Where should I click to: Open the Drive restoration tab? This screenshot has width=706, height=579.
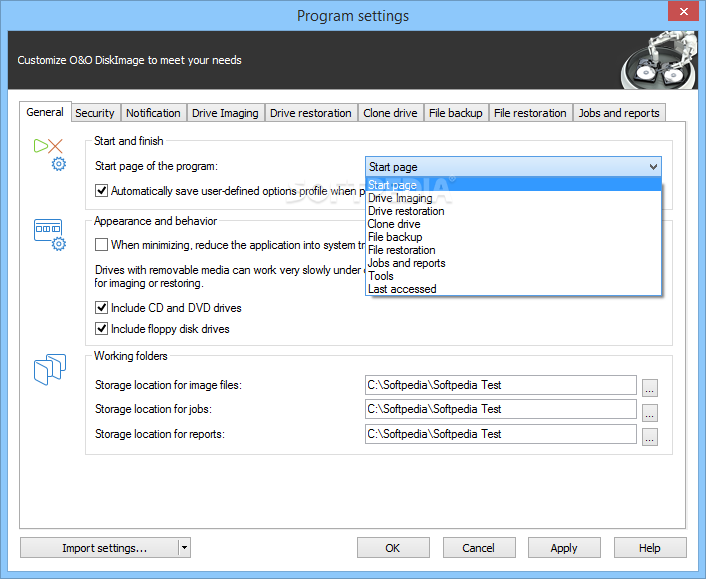coord(311,113)
